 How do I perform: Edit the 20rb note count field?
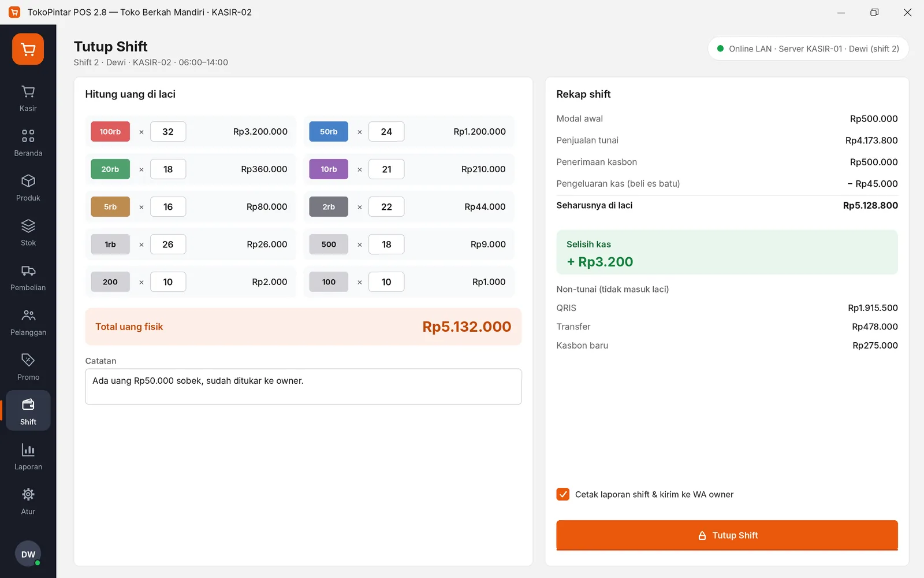(x=168, y=169)
